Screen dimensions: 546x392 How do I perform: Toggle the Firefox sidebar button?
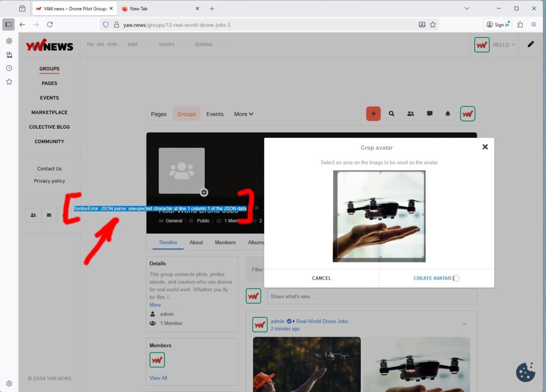pyautogui.click(x=9, y=25)
